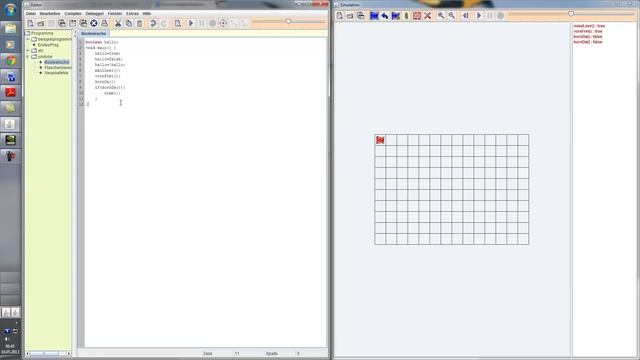Click the hamster in the territory grid

click(380, 140)
